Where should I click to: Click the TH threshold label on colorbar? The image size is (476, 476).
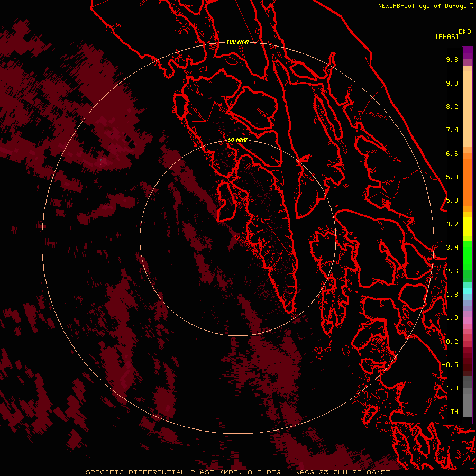coord(454,412)
